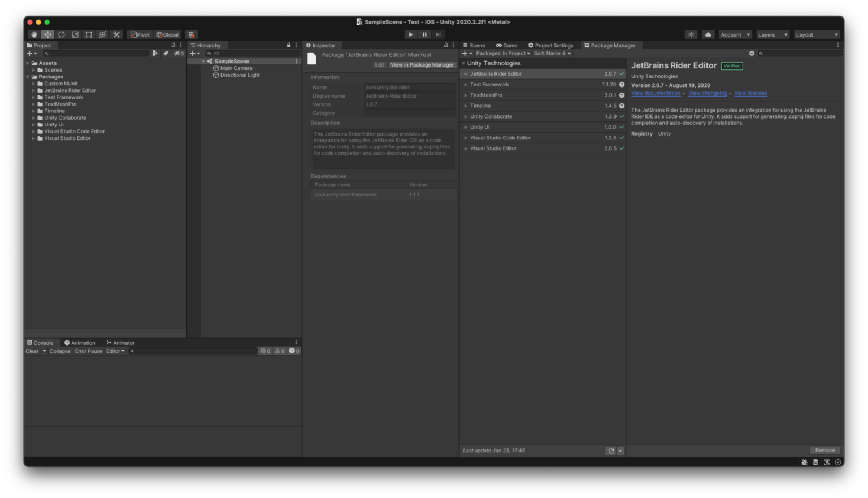Toggle Global handle rotation mode
Viewport: 868px width, 498px height.
click(x=167, y=34)
